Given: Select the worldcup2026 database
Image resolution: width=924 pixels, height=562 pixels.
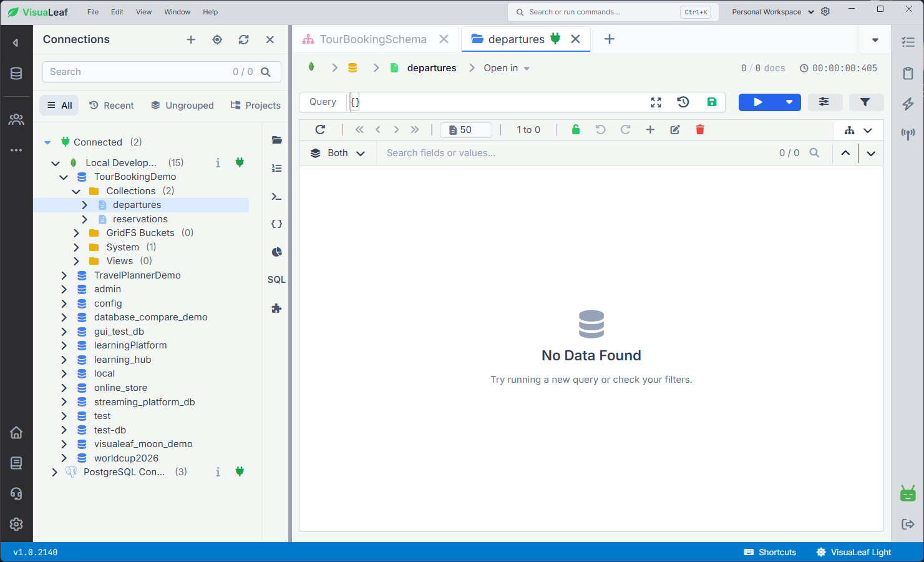Looking at the screenshot, I should point(126,458).
